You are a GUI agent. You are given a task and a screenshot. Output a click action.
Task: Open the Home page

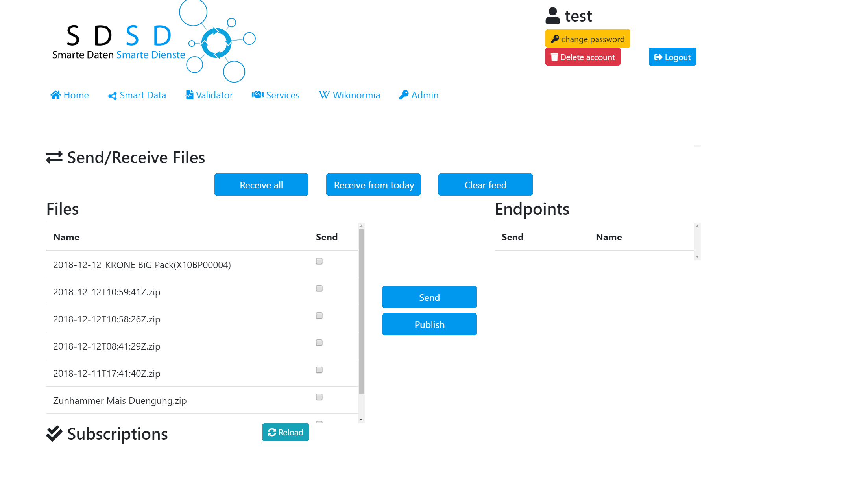point(70,95)
